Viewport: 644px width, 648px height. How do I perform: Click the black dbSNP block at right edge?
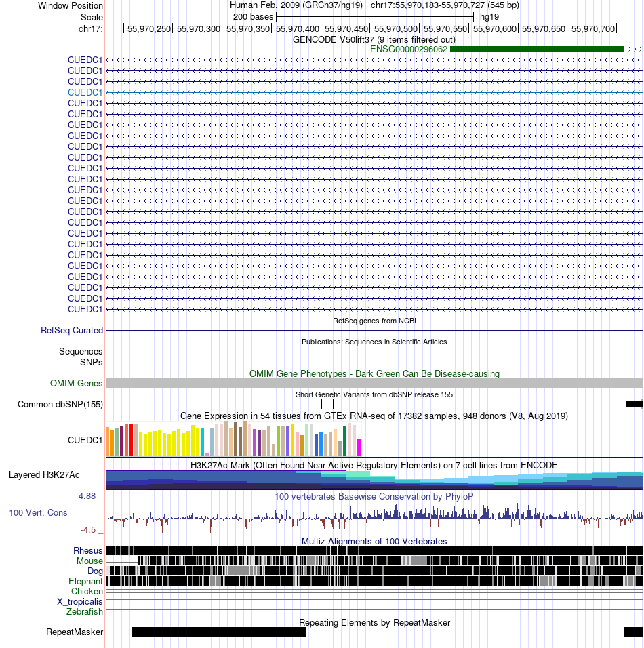pyautogui.click(x=635, y=404)
